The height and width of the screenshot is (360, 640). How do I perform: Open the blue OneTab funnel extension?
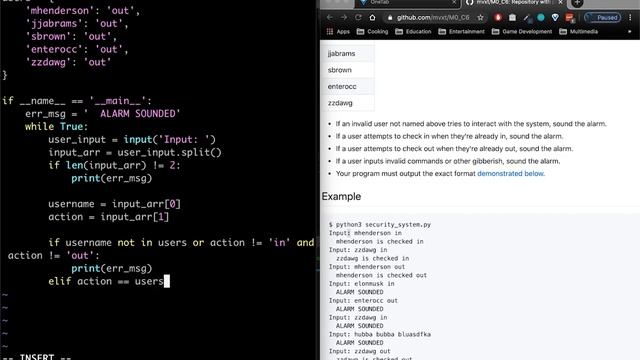pos(555,18)
